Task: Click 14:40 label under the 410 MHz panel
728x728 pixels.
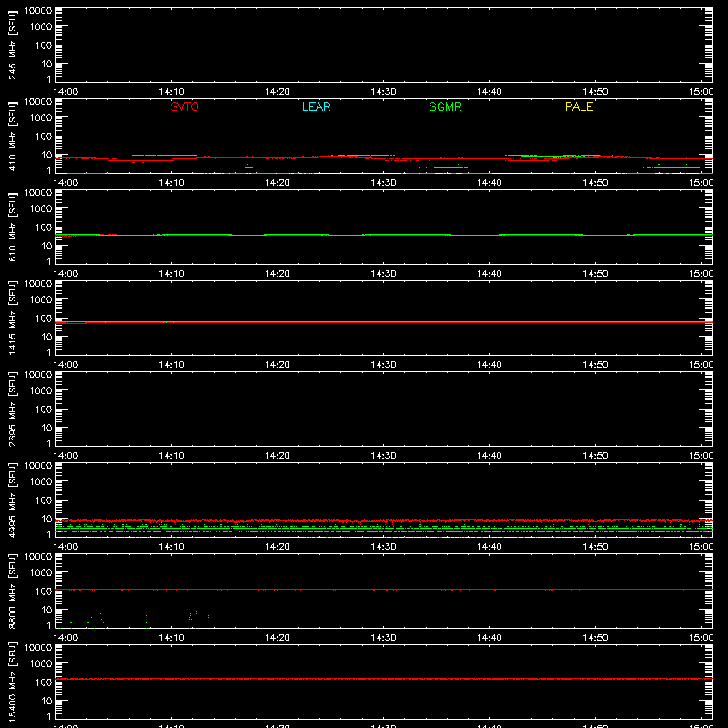Action: pyautogui.click(x=489, y=183)
